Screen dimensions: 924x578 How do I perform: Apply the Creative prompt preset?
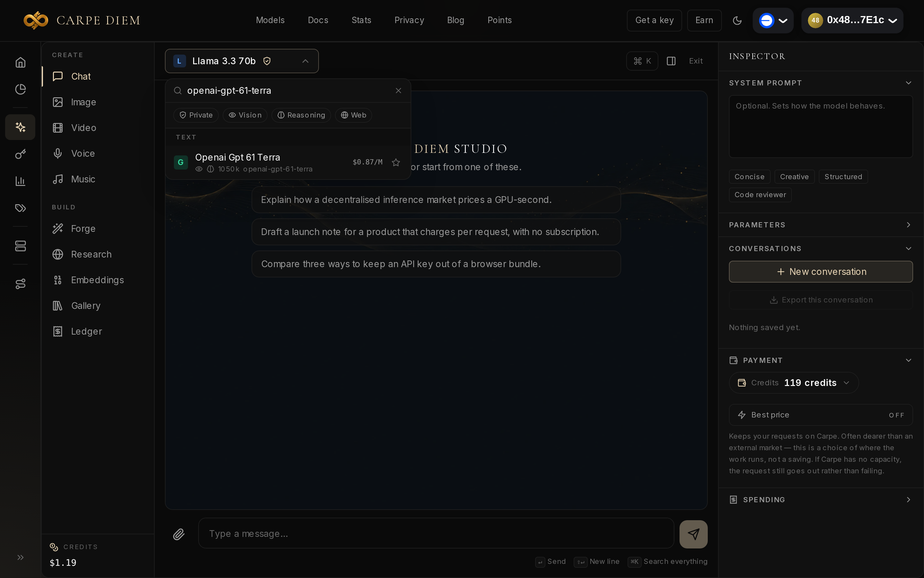[794, 177]
